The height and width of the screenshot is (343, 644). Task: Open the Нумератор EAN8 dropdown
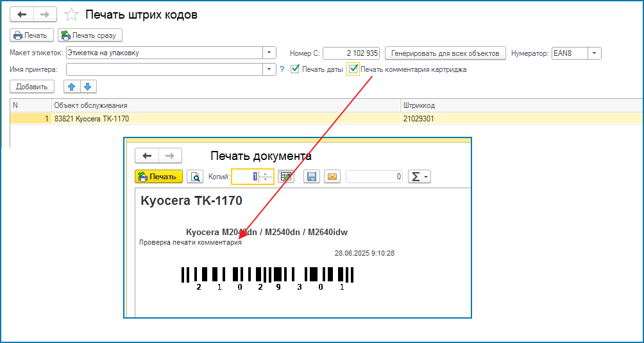coord(595,53)
